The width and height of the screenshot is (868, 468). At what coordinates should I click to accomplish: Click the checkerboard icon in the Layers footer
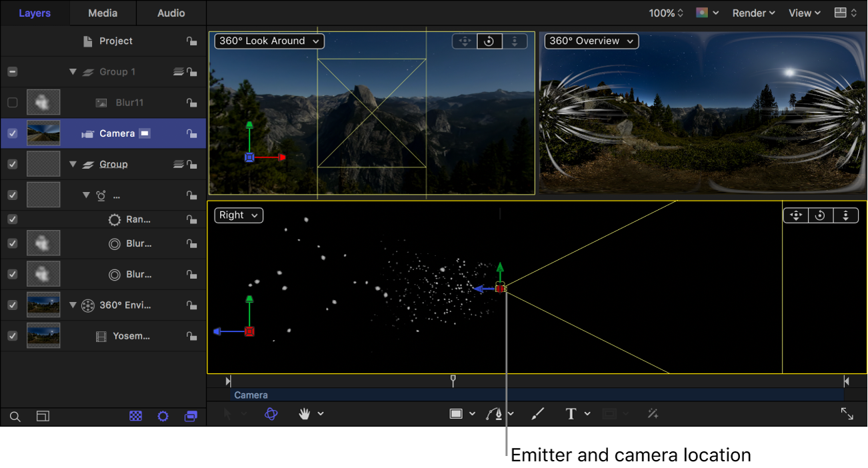click(x=136, y=416)
